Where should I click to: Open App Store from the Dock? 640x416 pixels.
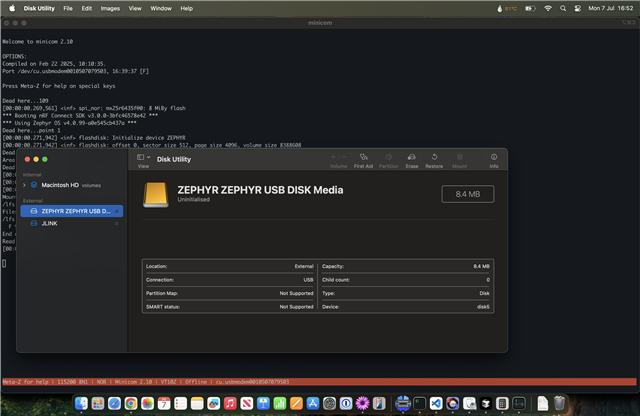click(313, 403)
